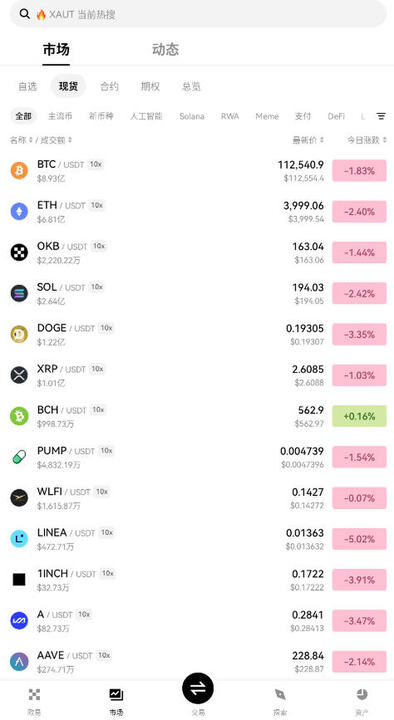The image size is (394, 720).
Task: Tap the BTC -1.83% change badge
Action: 359,171
